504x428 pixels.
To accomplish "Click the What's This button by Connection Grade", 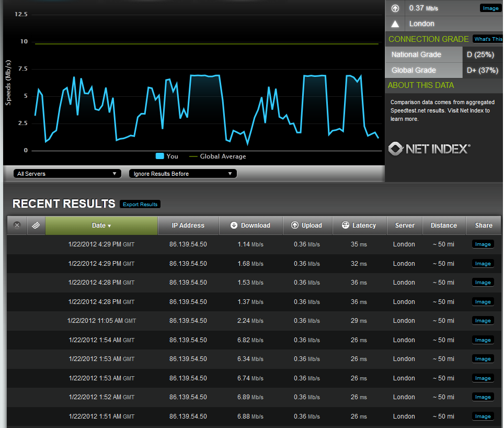I will click(488, 39).
